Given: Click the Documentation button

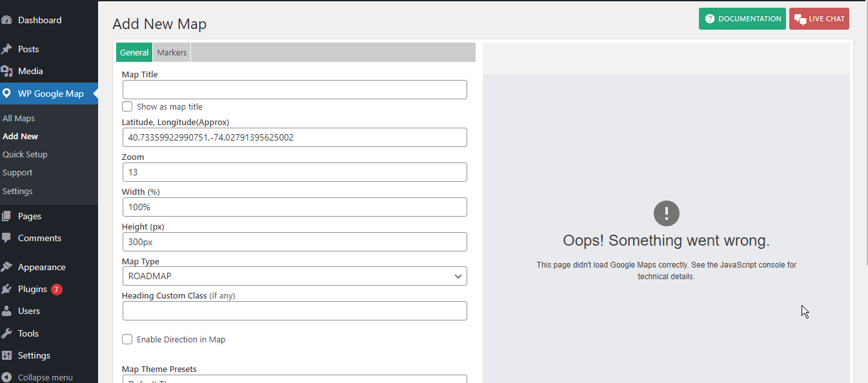Looking at the screenshot, I should pos(742,19).
